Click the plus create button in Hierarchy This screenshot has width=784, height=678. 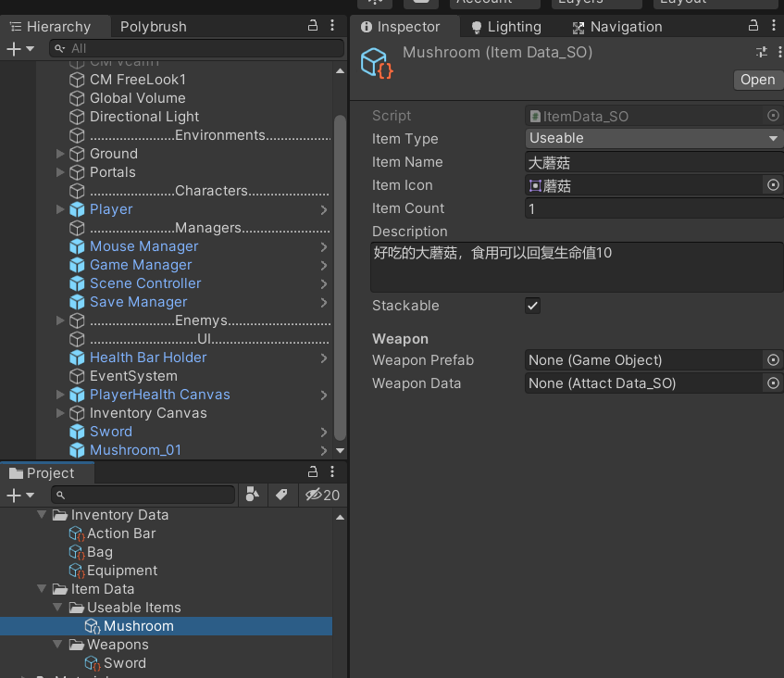tap(11, 47)
